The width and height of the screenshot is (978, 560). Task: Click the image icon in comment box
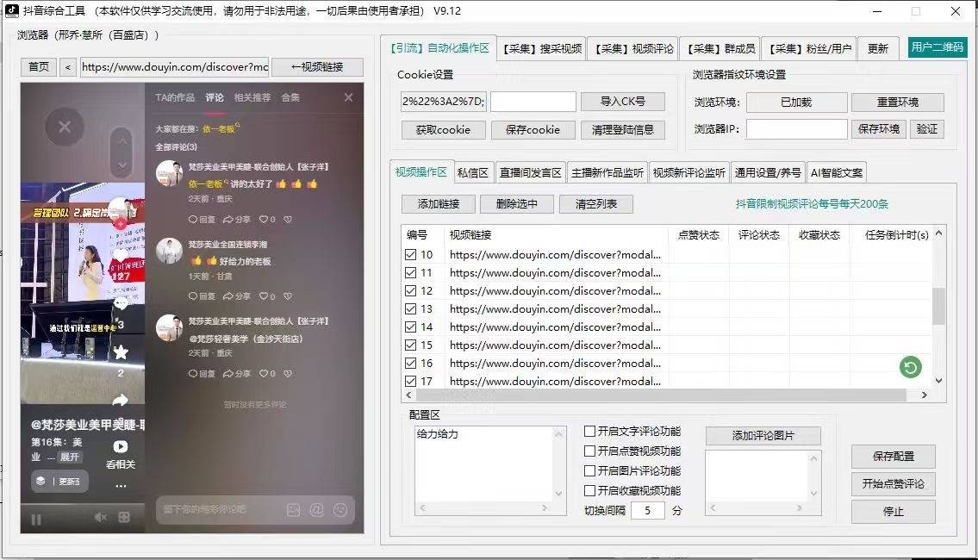pyautogui.click(x=293, y=510)
